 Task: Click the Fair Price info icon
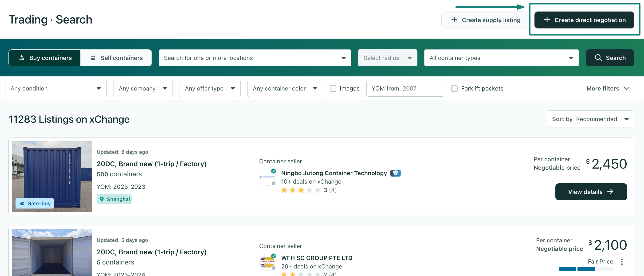622,262
